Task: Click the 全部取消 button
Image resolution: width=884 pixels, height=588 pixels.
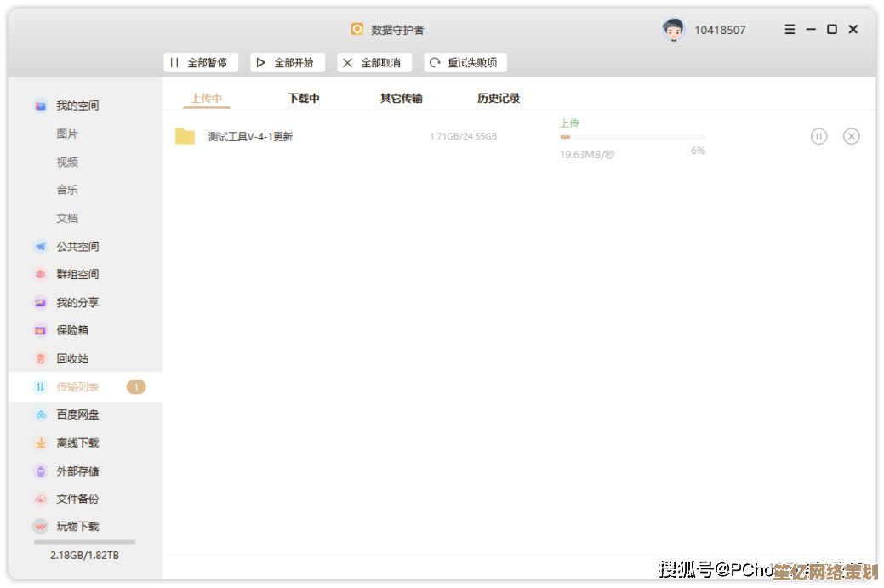Action: click(x=374, y=63)
